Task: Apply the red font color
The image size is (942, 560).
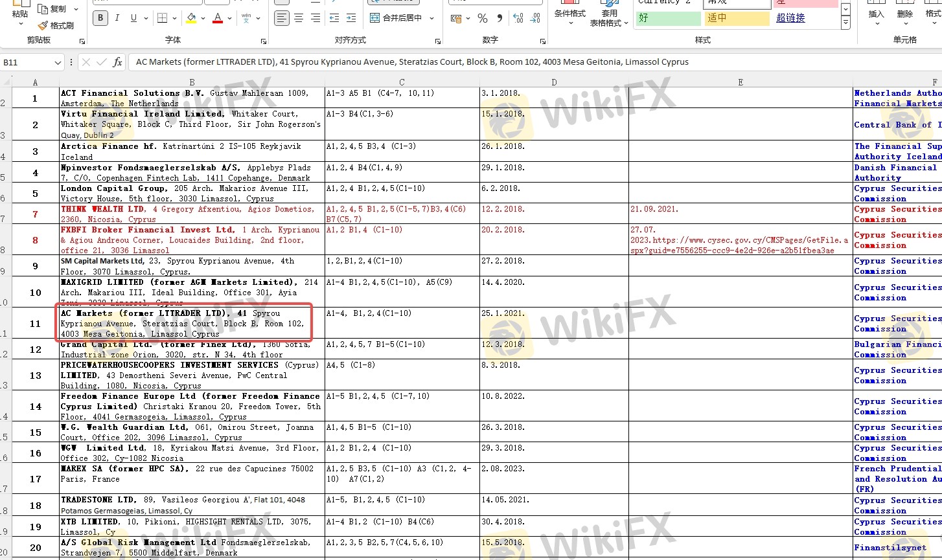Action: pos(218,18)
